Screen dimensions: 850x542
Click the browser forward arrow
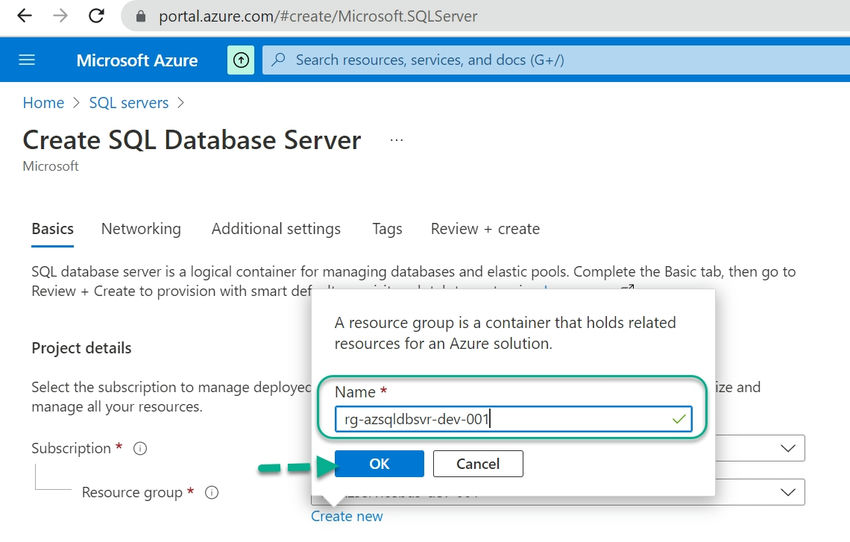pyautogui.click(x=60, y=16)
